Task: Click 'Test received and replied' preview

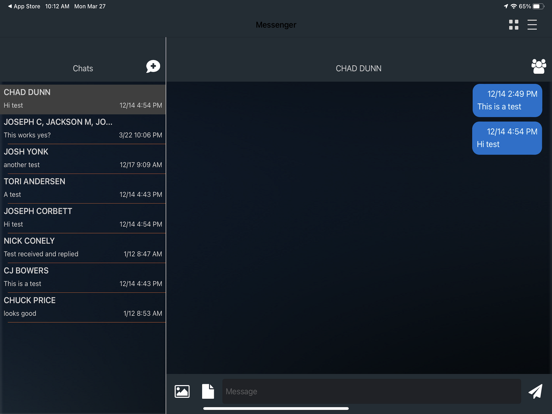Action: click(41, 254)
